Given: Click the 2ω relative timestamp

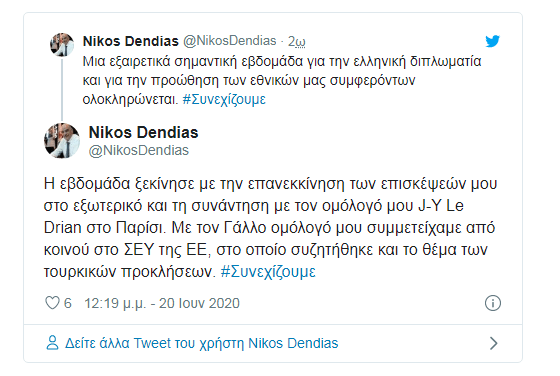Looking at the screenshot, I should click(x=296, y=41).
